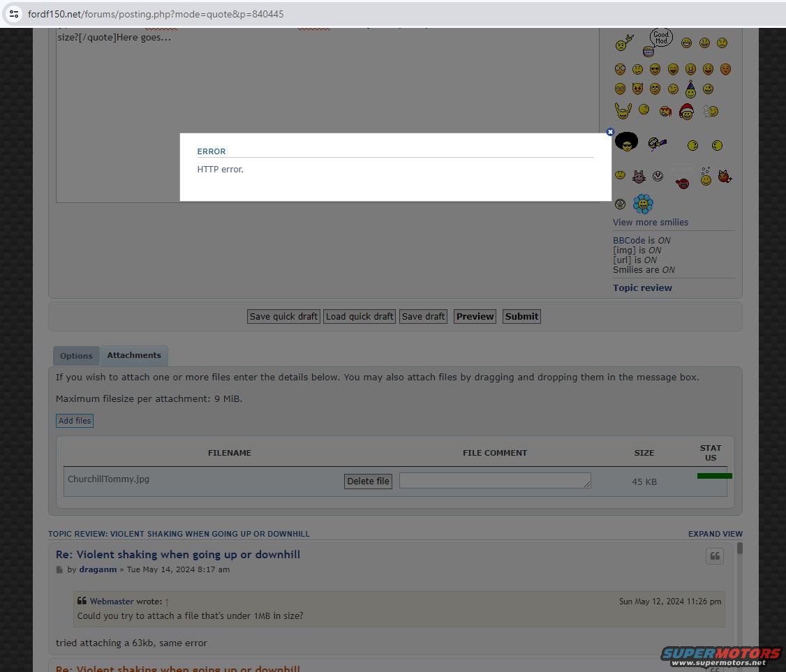Click the '45 KB' size value
This screenshot has height=672, width=786.
[x=644, y=481]
